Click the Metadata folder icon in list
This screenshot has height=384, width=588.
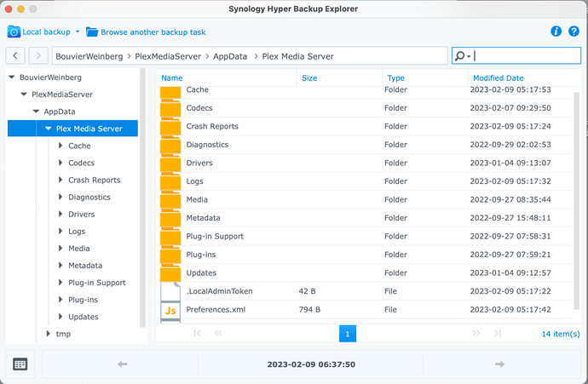pos(170,219)
